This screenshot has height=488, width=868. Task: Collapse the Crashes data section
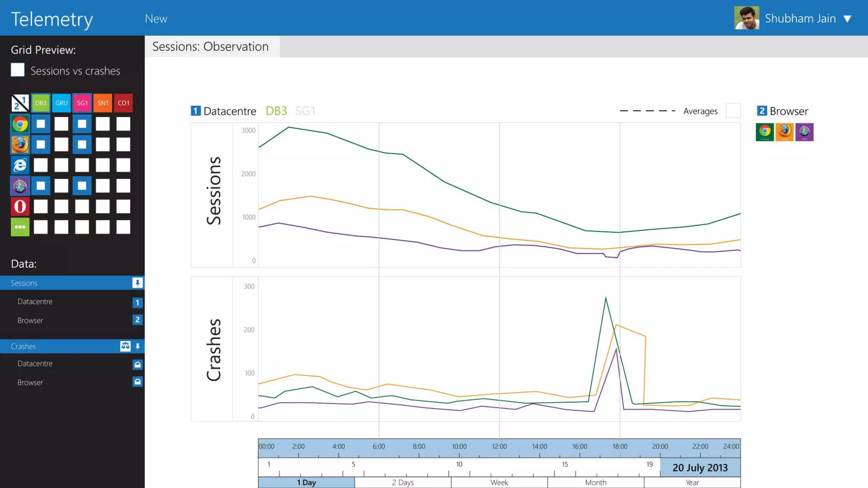23,347
